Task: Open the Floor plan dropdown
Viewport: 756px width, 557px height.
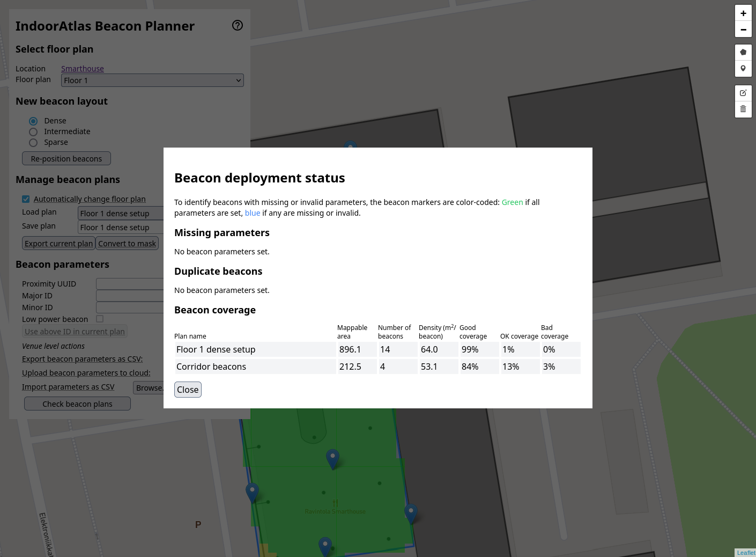Action: pos(152,80)
